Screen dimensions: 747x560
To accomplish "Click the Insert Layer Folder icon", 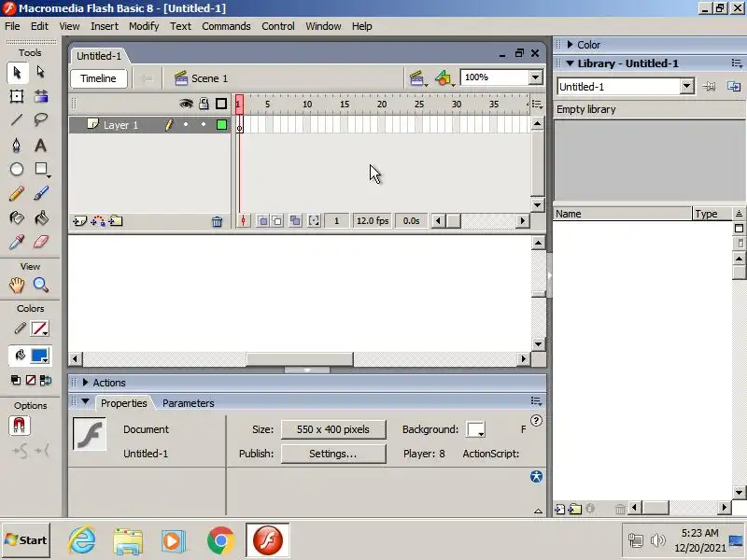I will pyautogui.click(x=116, y=221).
